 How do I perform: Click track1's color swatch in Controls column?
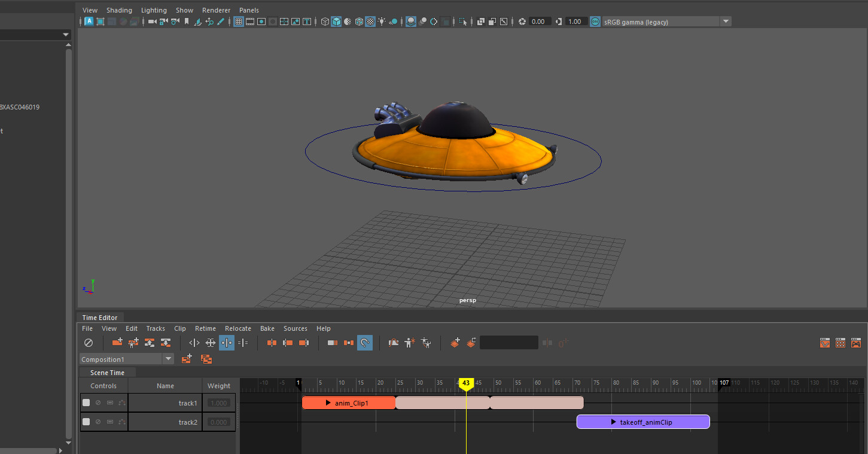[x=86, y=402]
